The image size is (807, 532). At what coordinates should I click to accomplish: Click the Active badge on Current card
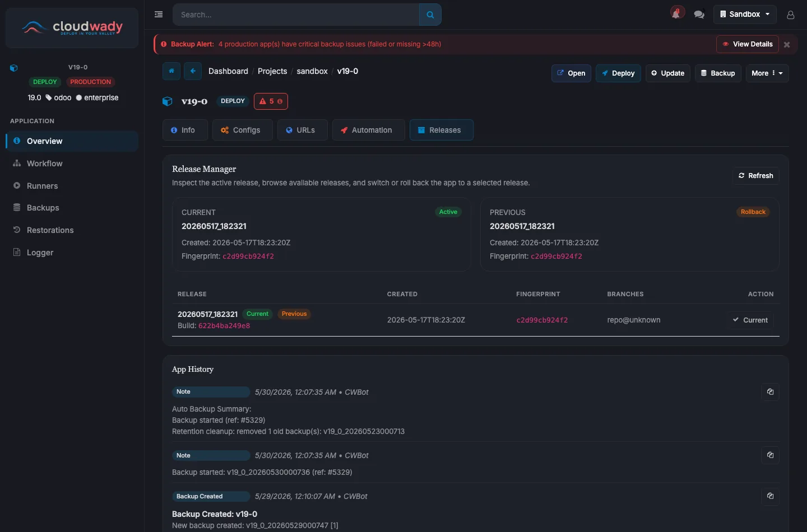coord(448,212)
